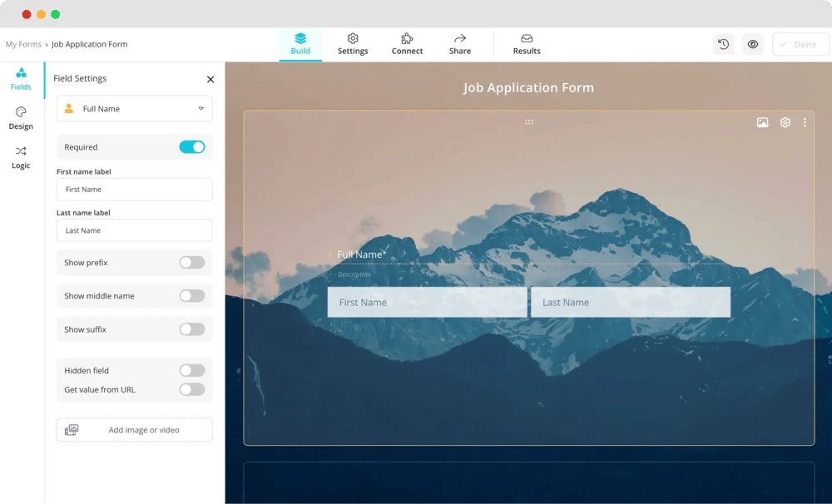Screen dimensions: 832x504
Task: Open the Logic panel in sidebar
Action: pyautogui.click(x=21, y=157)
